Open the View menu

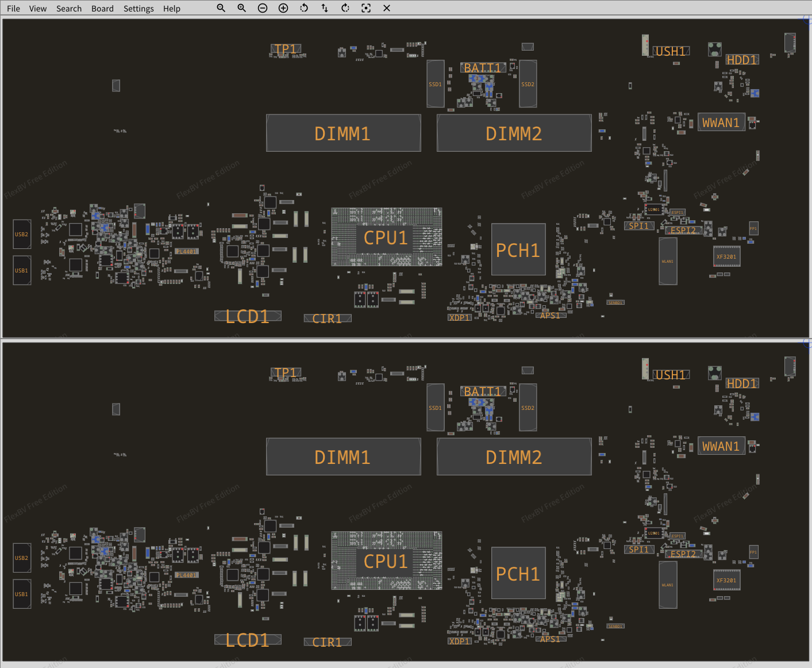point(38,9)
